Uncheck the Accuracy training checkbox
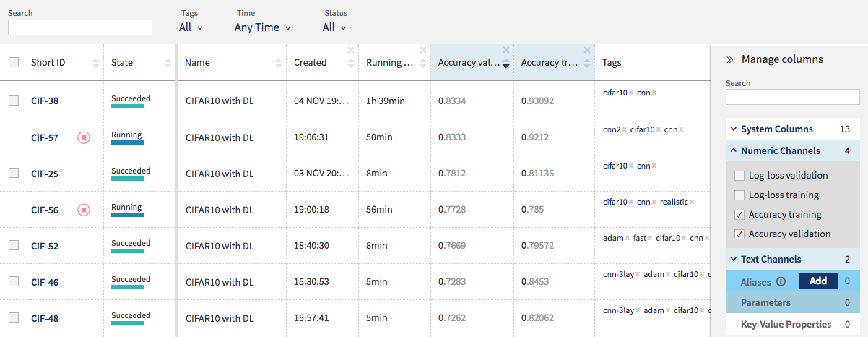The image size is (868, 337). [x=739, y=215]
